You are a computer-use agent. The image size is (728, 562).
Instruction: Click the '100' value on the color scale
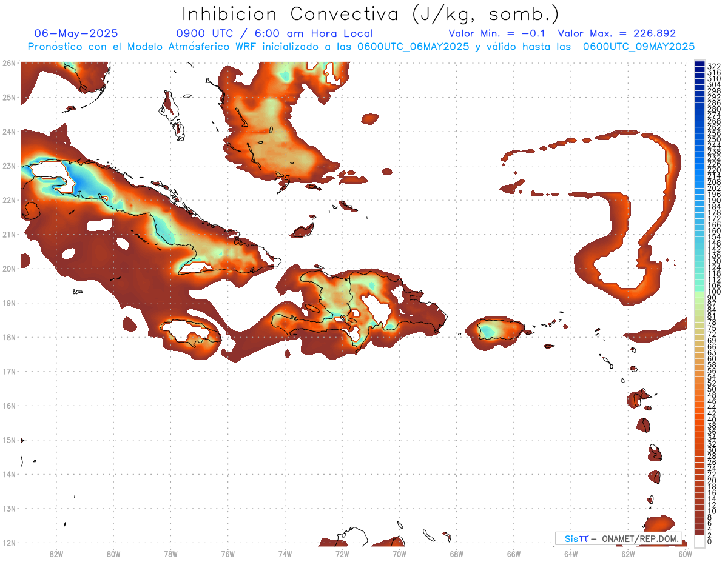point(713,292)
